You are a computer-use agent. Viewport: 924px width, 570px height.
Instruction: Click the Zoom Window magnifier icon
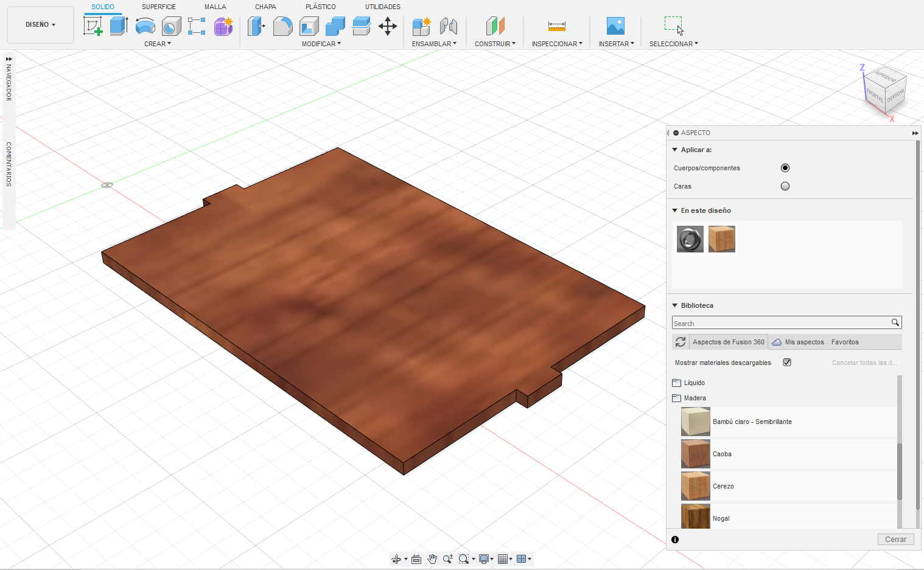464,559
